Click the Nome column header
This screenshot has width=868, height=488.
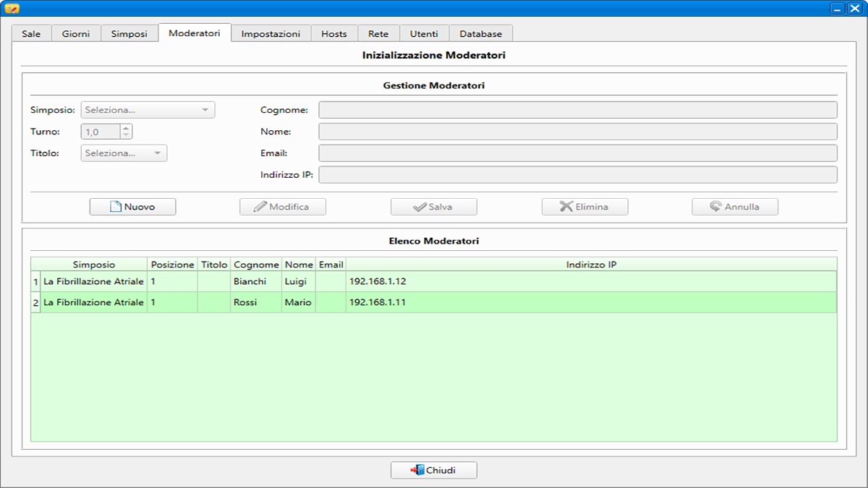pos(299,265)
